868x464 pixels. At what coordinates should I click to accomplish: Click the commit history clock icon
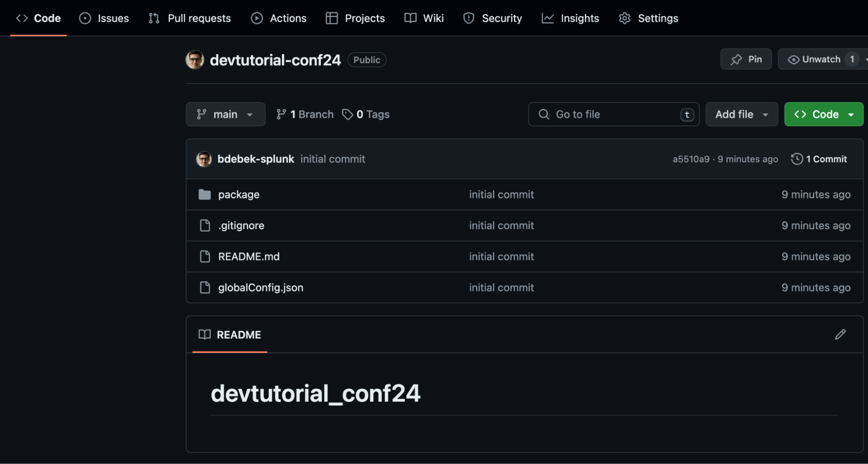tap(797, 159)
